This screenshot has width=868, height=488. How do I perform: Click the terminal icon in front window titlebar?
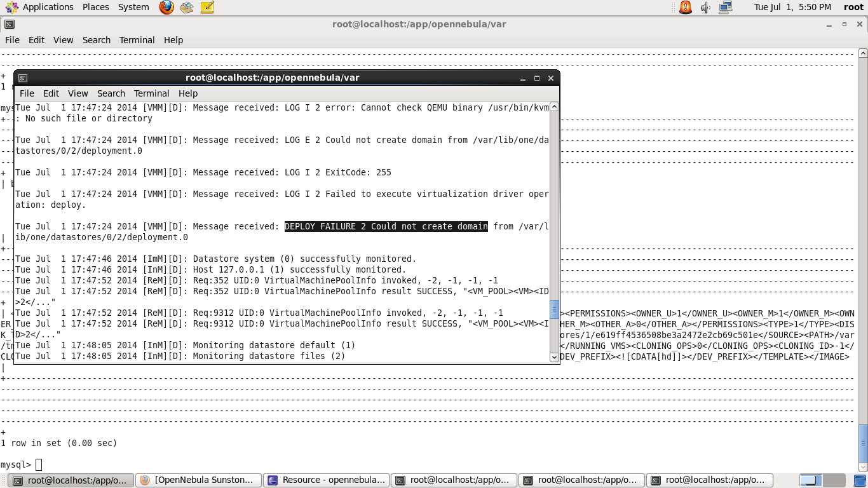[x=22, y=78]
